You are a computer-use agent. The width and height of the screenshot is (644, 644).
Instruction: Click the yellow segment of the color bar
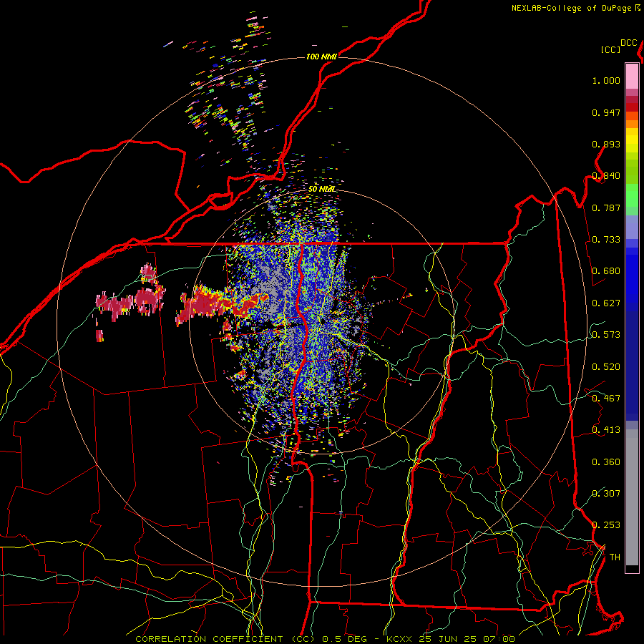tap(632, 140)
